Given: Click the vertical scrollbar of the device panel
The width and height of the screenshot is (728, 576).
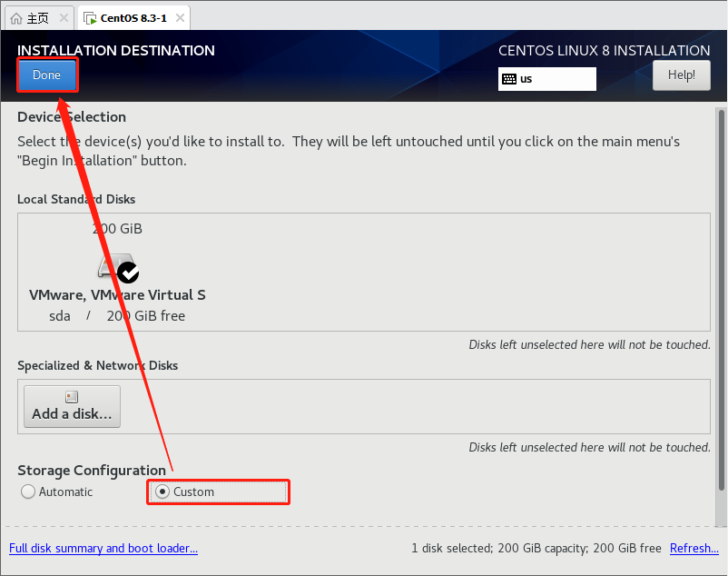Looking at the screenshot, I should click(x=721, y=300).
